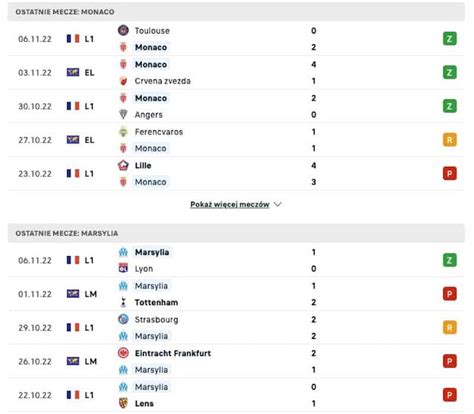This screenshot has height=414, width=474.
Task: Click the Tottenham club crest icon
Action: (x=123, y=302)
